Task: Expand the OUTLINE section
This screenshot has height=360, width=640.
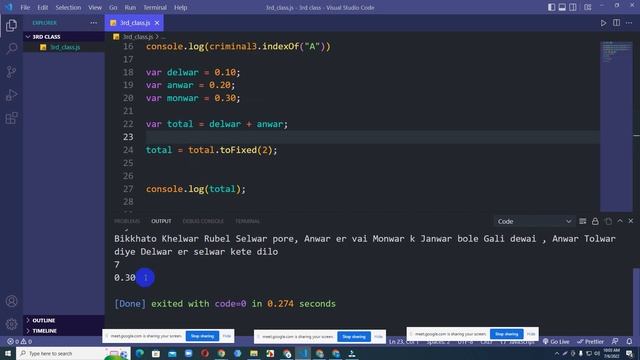Action: pos(64,320)
